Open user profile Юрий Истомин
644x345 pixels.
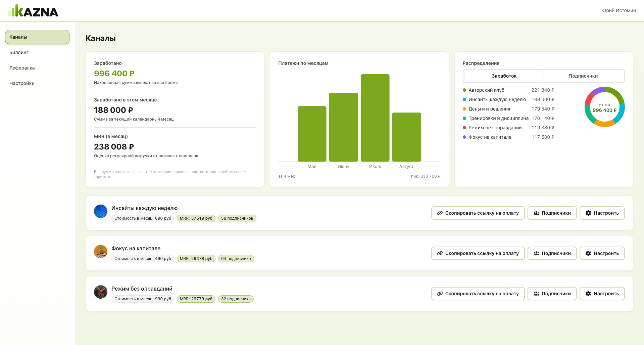[x=618, y=10]
